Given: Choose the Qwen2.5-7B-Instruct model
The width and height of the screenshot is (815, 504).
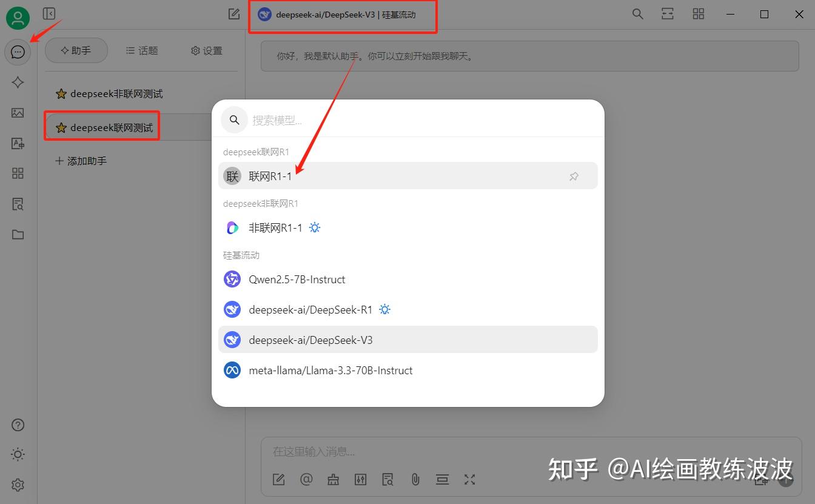Looking at the screenshot, I should pyautogui.click(x=408, y=280).
